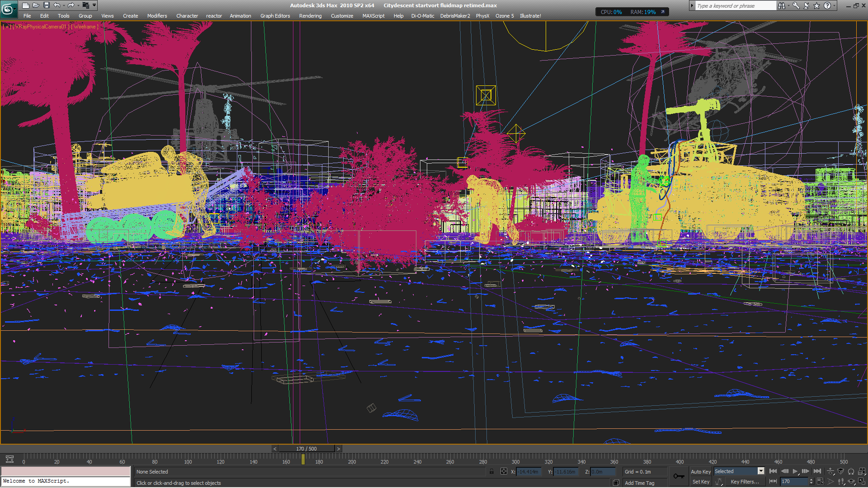Open the Rendering menu
The width and height of the screenshot is (868, 488).
310,16
